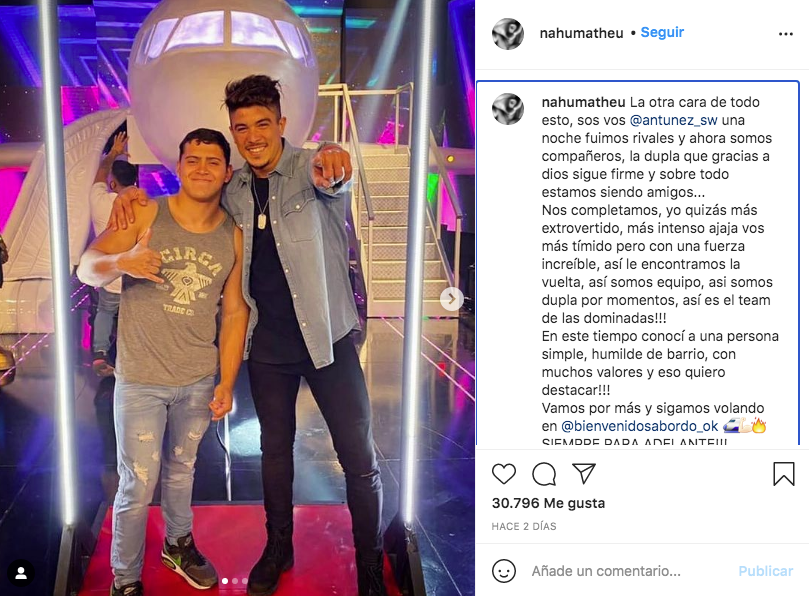
Task: Show next photo with carousel arrow
Action: (x=451, y=299)
